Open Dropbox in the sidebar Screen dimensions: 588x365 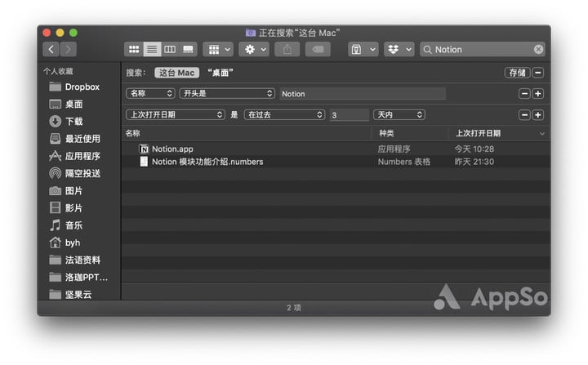(79, 87)
